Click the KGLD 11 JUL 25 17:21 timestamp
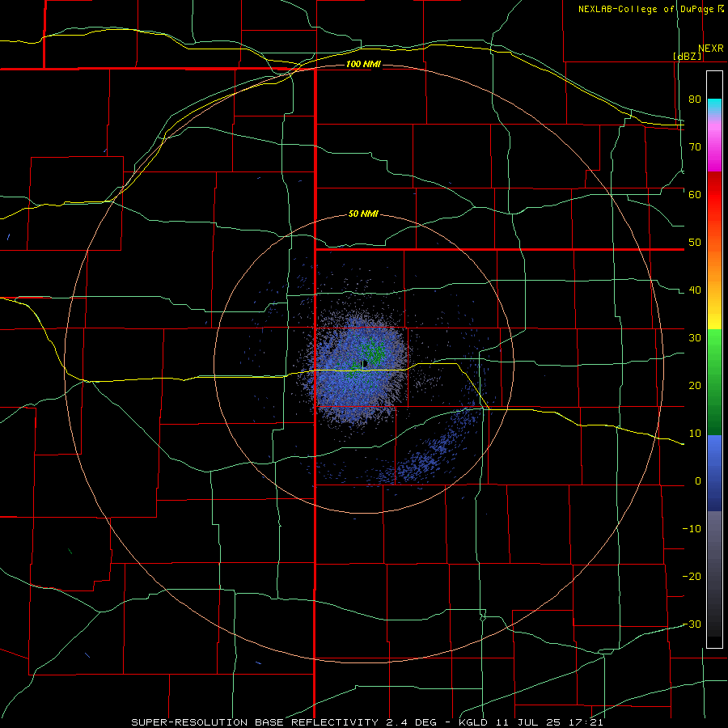 [531, 722]
